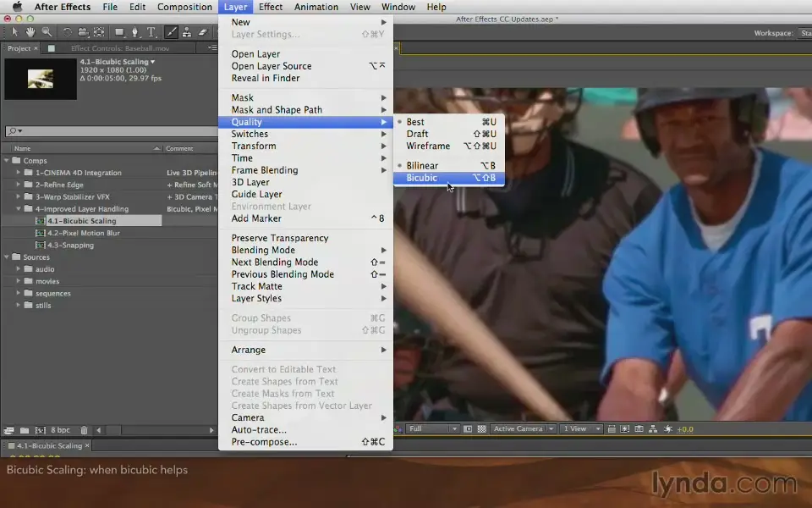The height and width of the screenshot is (508, 812).
Task: Select the Pen tool
Action: 135,32
